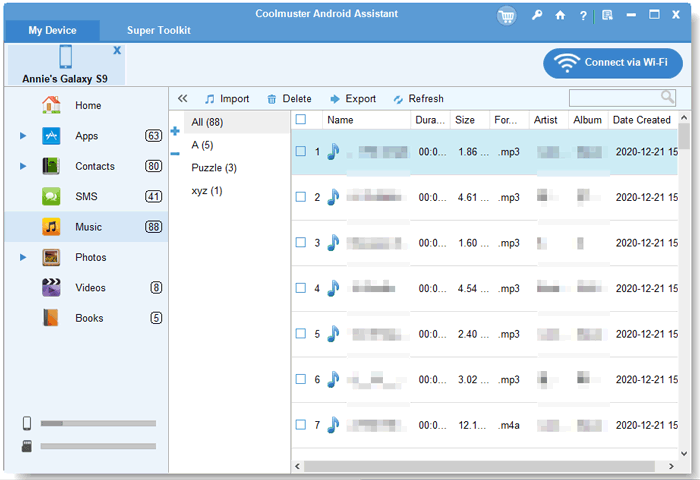The height and width of the screenshot is (480, 700).
Task: Click the Connect via Wi-Fi button
Action: pyautogui.click(x=613, y=63)
